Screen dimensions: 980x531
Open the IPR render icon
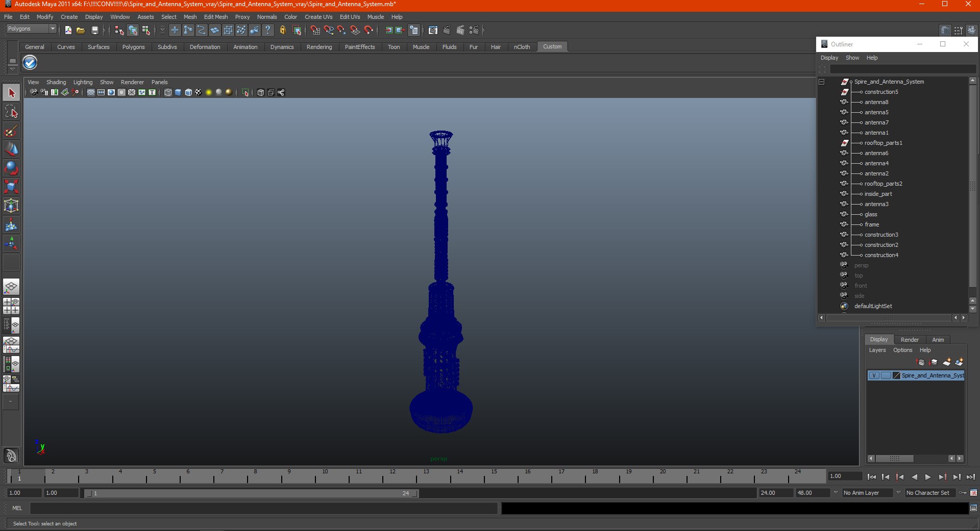[460, 31]
